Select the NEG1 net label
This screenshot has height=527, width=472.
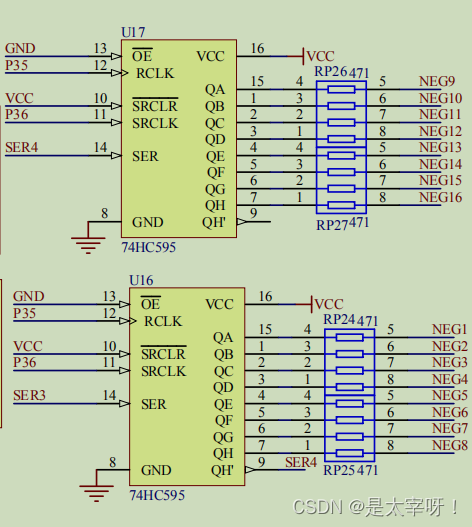click(x=449, y=329)
